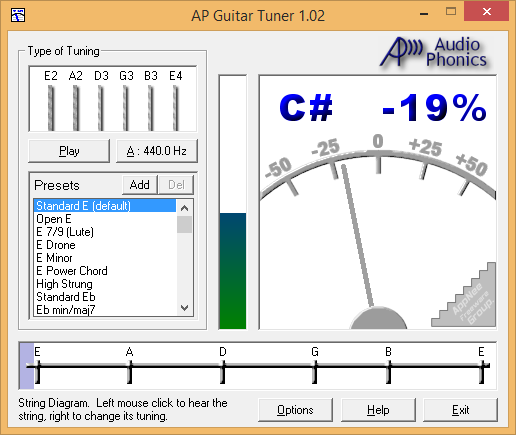Open the A: 440.0 Hz reference setting
516x435 pixels.
157,151
